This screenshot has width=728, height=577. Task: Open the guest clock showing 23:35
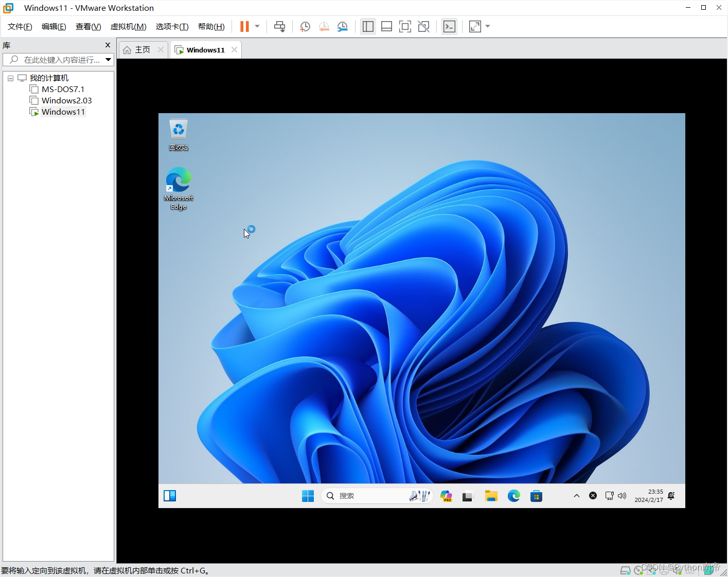click(649, 496)
